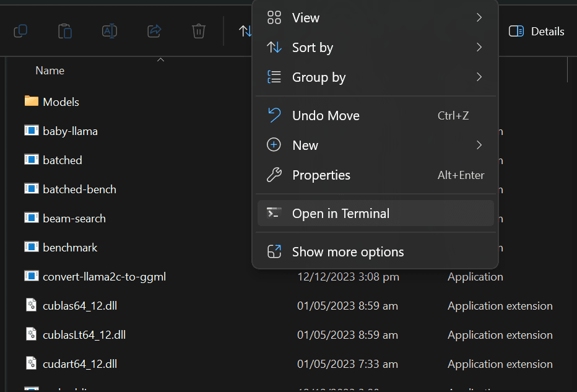Image resolution: width=577 pixels, height=392 pixels.
Task: Click cublas64_12.dll date 01/05/2023 8:59 am
Action: coord(347,305)
